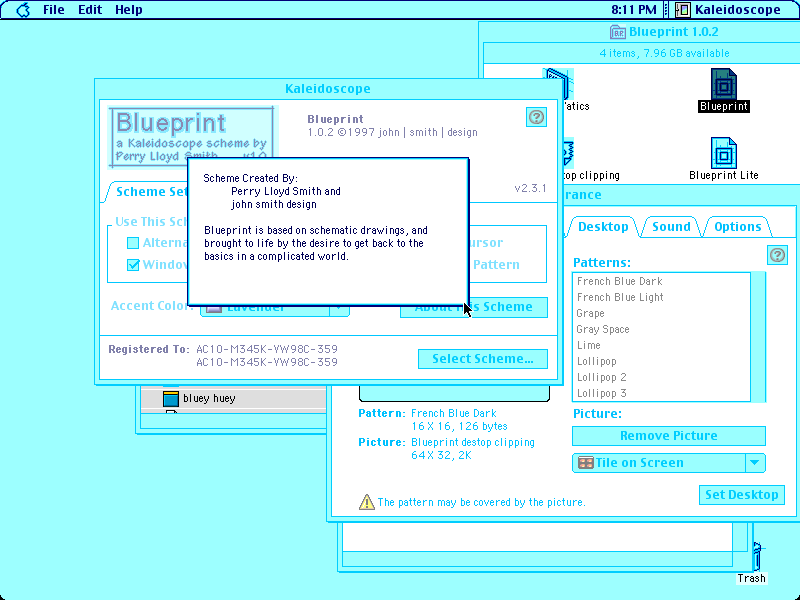Select the Lime pattern
Image resolution: width=800 pixels, height=600 pixels.
point(661,345)
